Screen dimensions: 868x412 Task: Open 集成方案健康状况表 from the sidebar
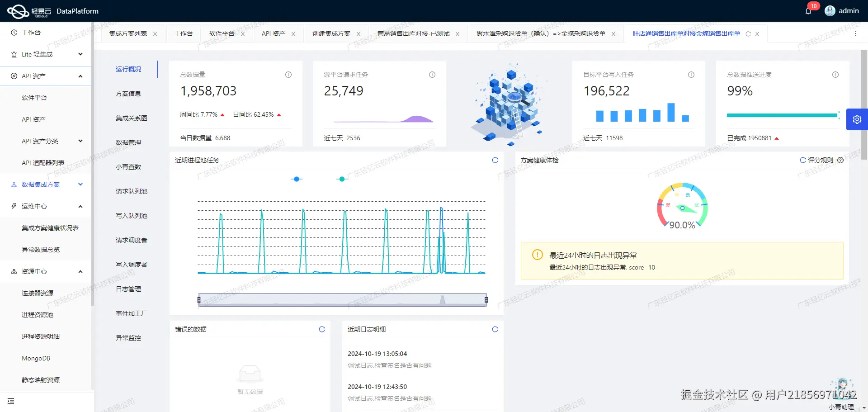pos(50,227)
